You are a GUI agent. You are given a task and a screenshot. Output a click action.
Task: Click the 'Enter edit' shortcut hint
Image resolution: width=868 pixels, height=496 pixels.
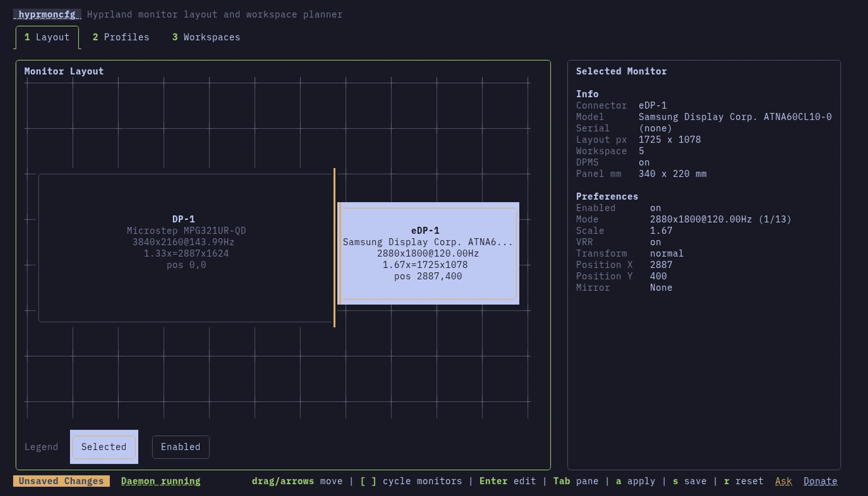[508, 481]
